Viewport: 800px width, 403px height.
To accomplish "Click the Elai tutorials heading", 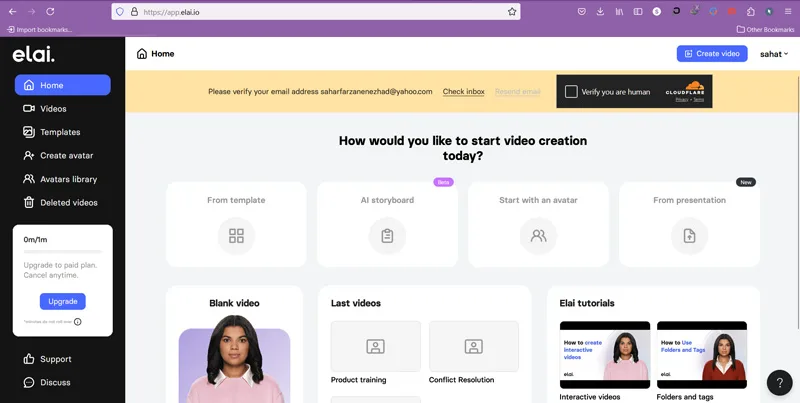I will (x=587, y=303).
